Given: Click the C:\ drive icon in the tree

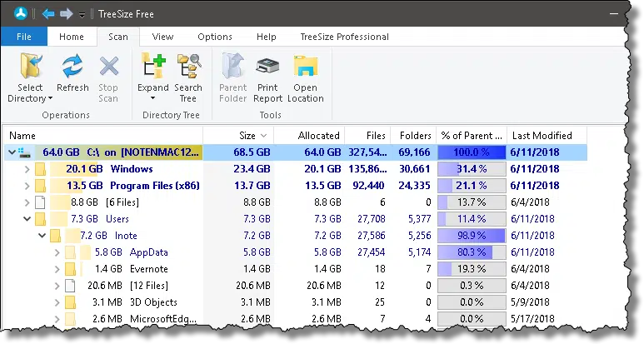Looking at the screenshot, I should [25, 152].
